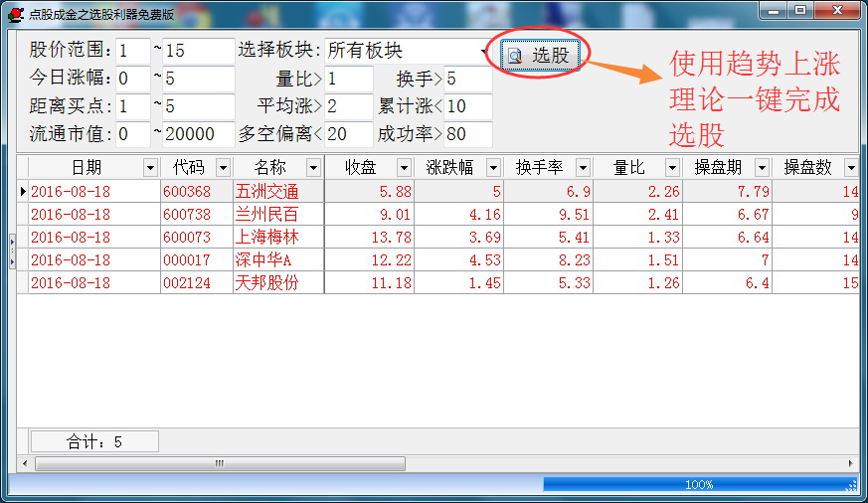868x503 pixels.
Task: Click stock code 002124
Action: (187, 282)
